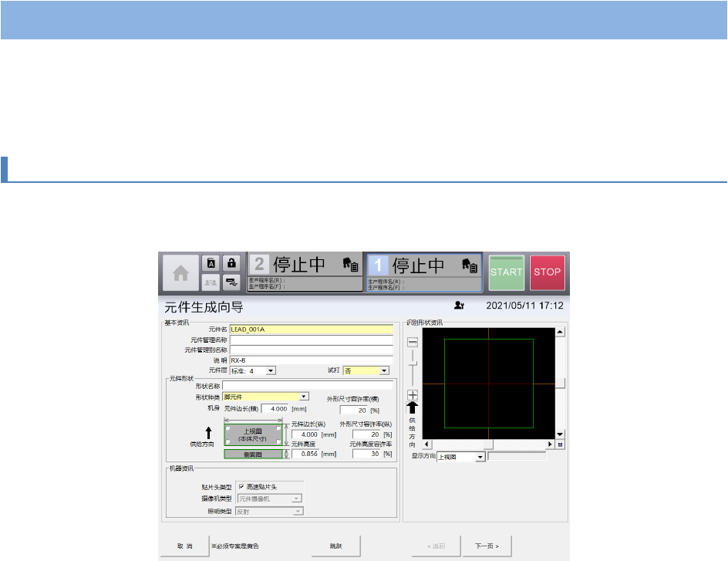Click the lane 2 hand-clipboard icon

pyautogui.click(x=351, y=264)
